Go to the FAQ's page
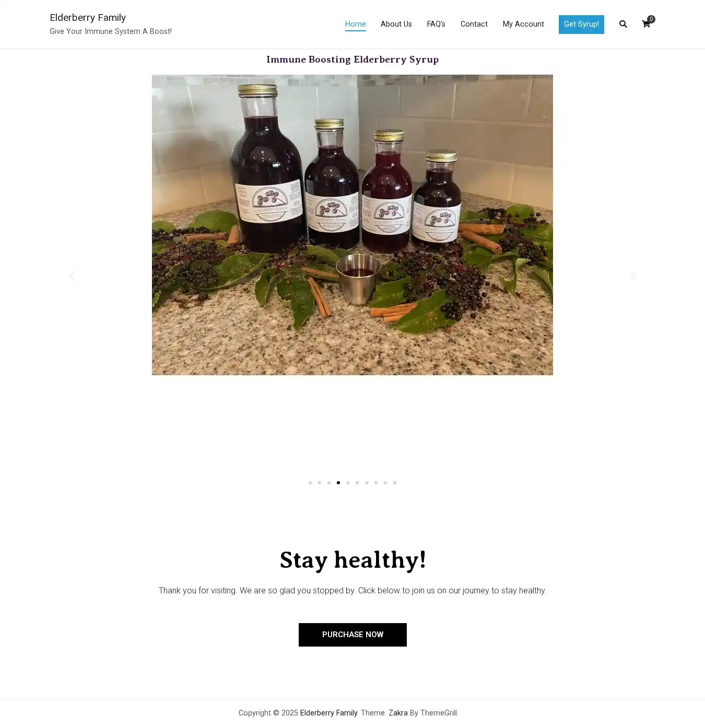 click(x=436, y=24)
